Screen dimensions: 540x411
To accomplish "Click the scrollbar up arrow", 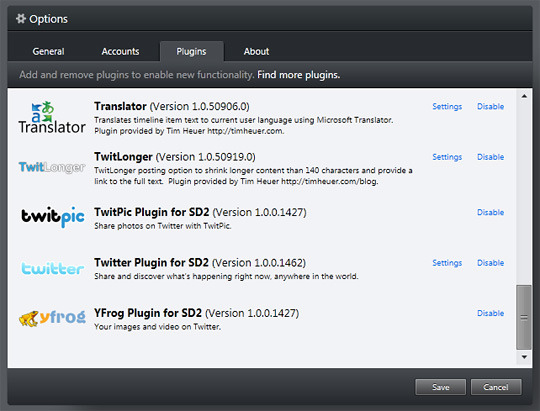I will point(524,96).
